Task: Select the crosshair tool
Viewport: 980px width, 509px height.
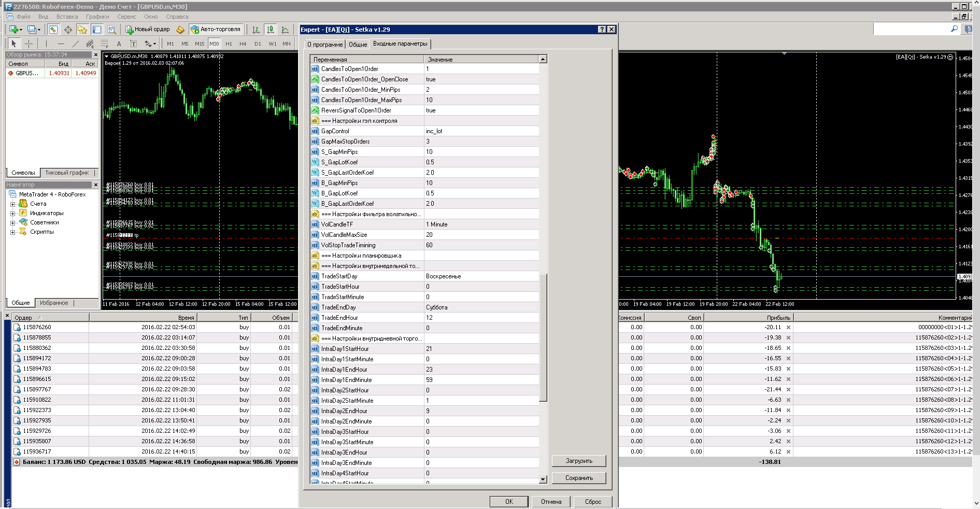Action: click(x=29, y=44)
